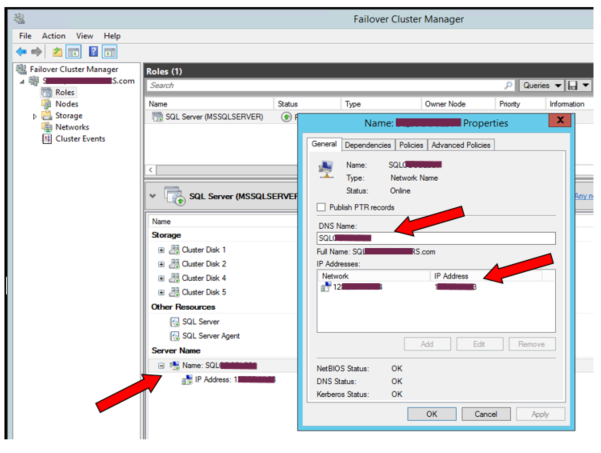601x453 pixels.
Task: Sort roles by Name column header
Action: click(x=158, y=104)
